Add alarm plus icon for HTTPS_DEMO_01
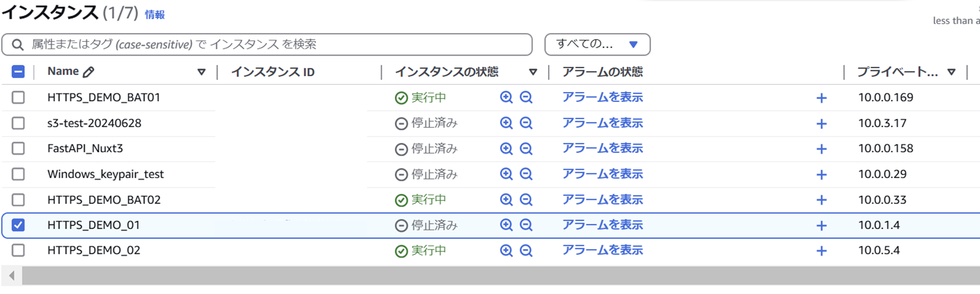The image size is (980, 294). point(821,226)
